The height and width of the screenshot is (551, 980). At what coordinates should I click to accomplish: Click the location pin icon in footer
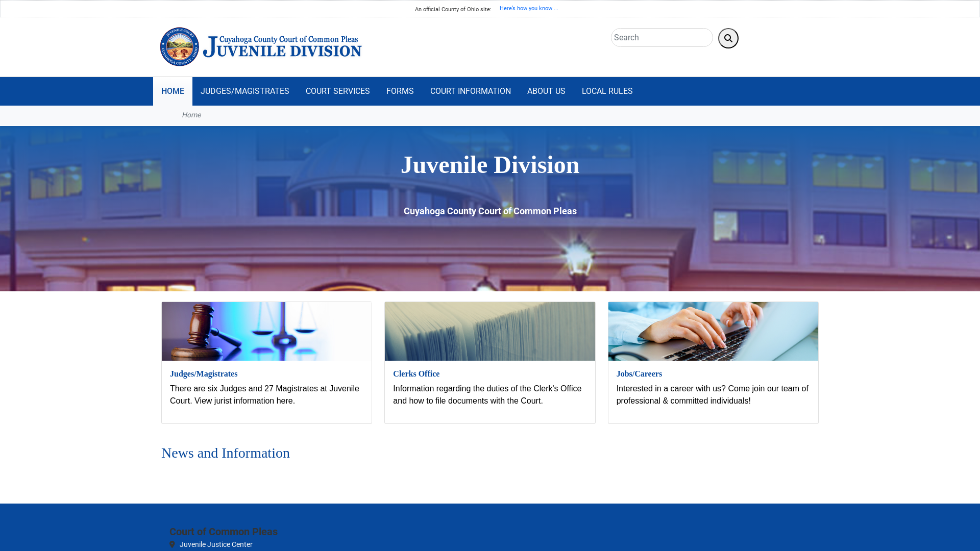[x=172, y=544]
